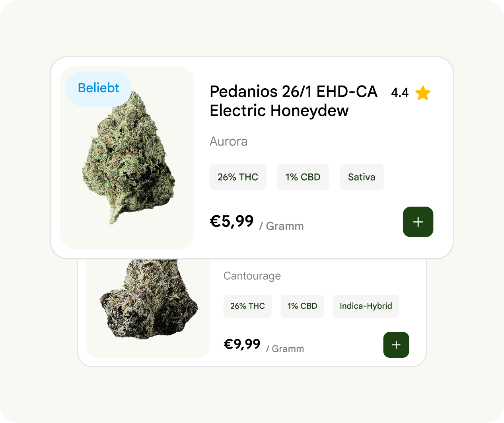The width and height of the screenshot is (504, 423).
Task: Click the yellow rating star icon
Action: pos(423,93)
